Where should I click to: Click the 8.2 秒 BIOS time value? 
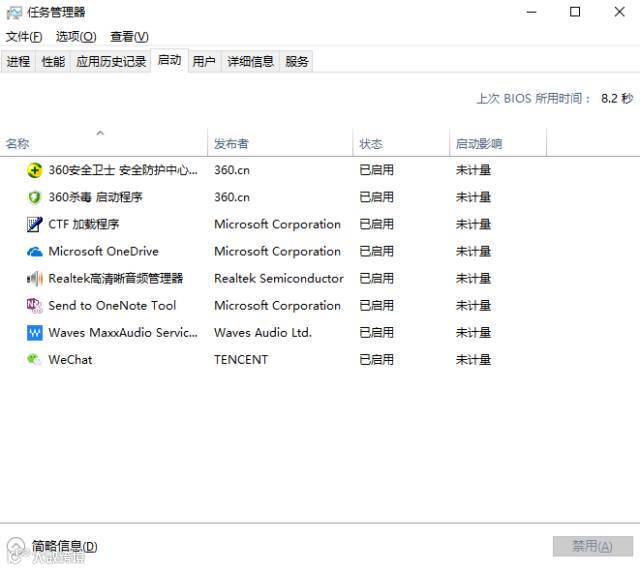click(617, 99)
